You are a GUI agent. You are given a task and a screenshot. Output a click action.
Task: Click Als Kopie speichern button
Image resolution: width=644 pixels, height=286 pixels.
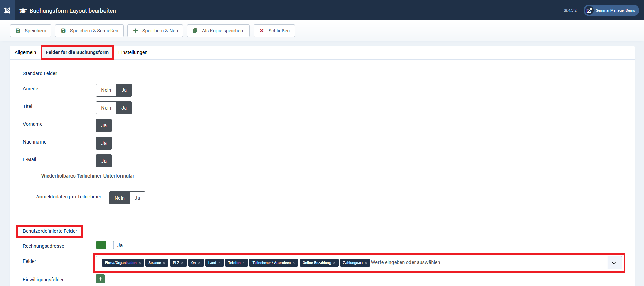(x=218, y=31)
